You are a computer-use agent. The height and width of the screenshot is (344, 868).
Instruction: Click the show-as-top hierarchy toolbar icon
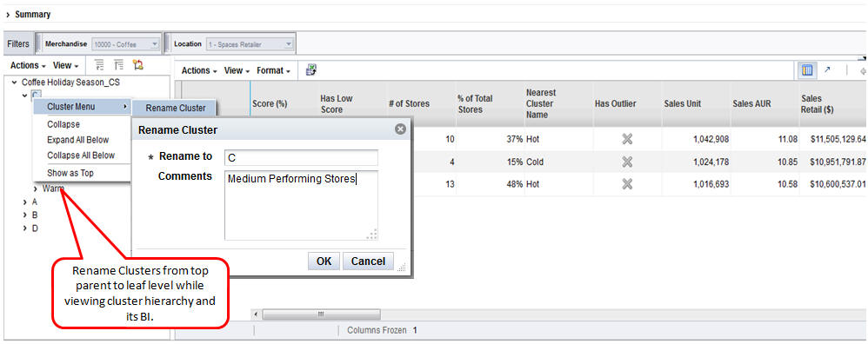click(137, 65)
